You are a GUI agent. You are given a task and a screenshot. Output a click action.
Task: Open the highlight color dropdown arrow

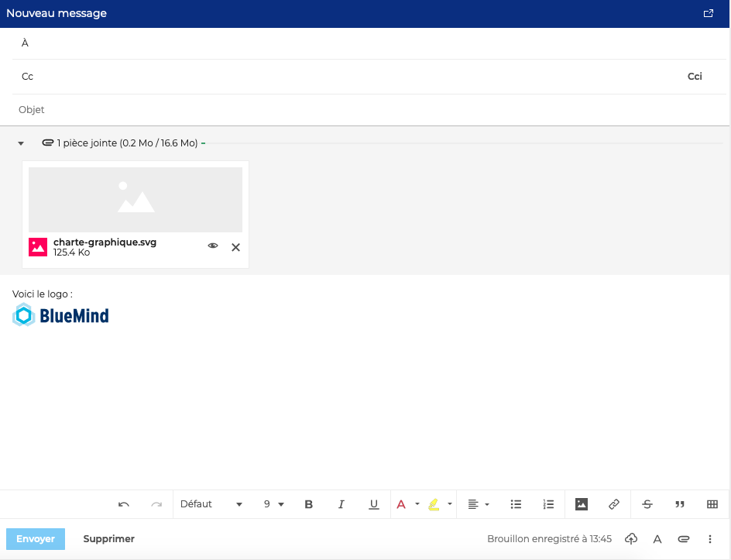coord(450,504)
